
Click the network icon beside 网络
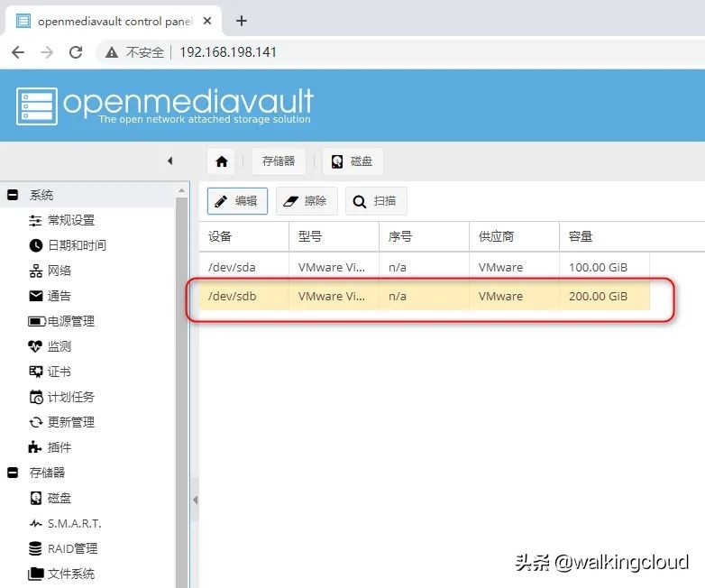click(35, 271)
